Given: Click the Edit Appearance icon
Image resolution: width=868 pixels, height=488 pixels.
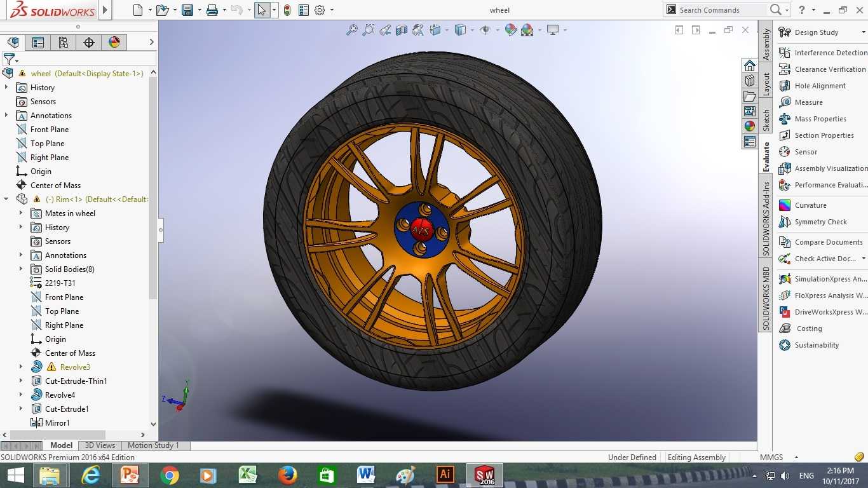Looking at the screenshot, I should coord(510,30).
